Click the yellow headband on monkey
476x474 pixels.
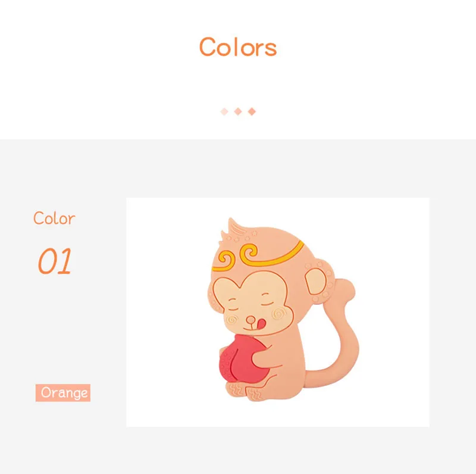tap(258, 256)
